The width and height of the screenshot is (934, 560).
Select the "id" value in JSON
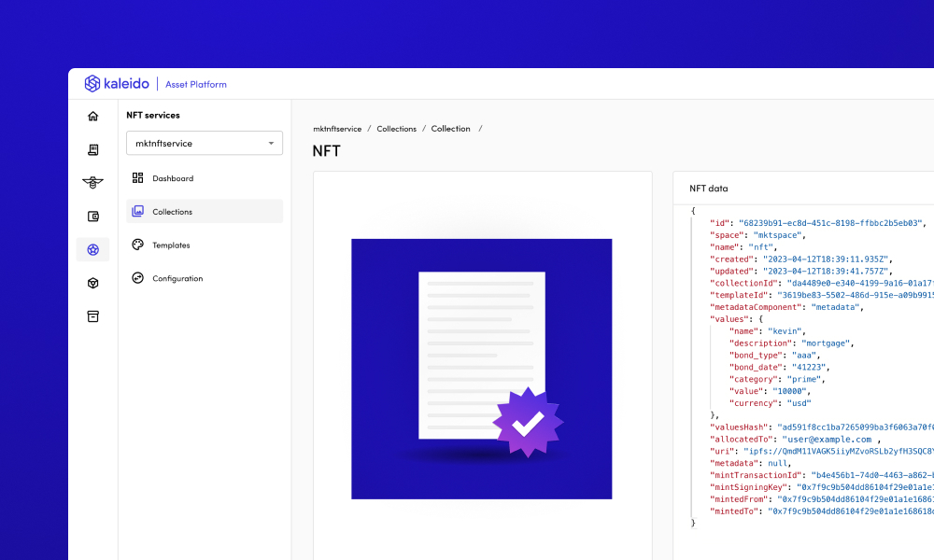830,223
